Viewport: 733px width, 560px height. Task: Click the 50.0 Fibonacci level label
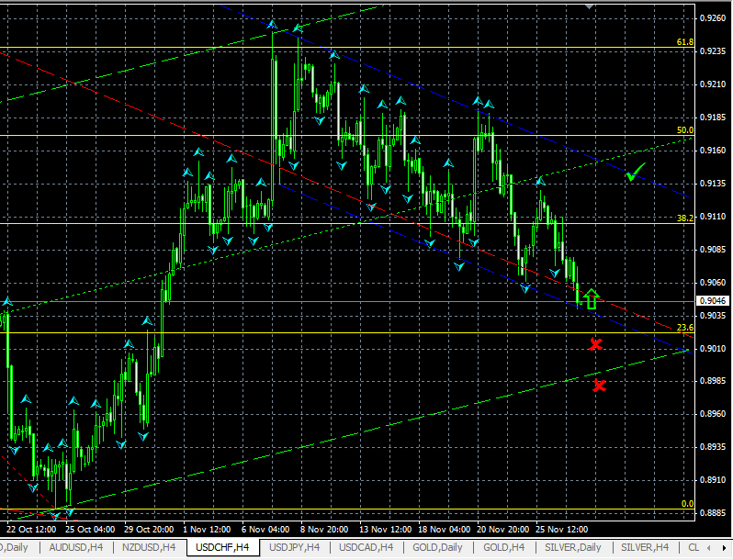(684, 130)
